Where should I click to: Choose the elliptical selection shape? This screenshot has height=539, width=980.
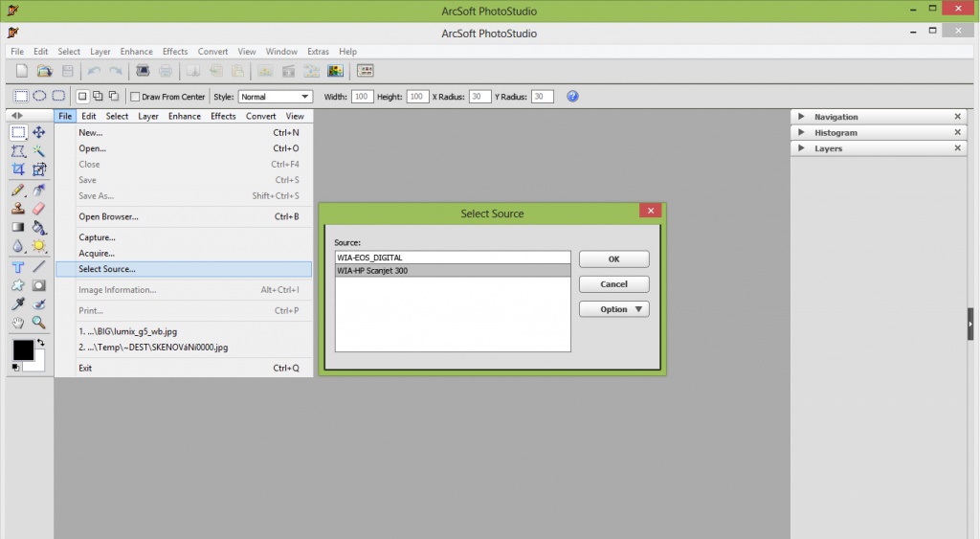tap(39, 96)
